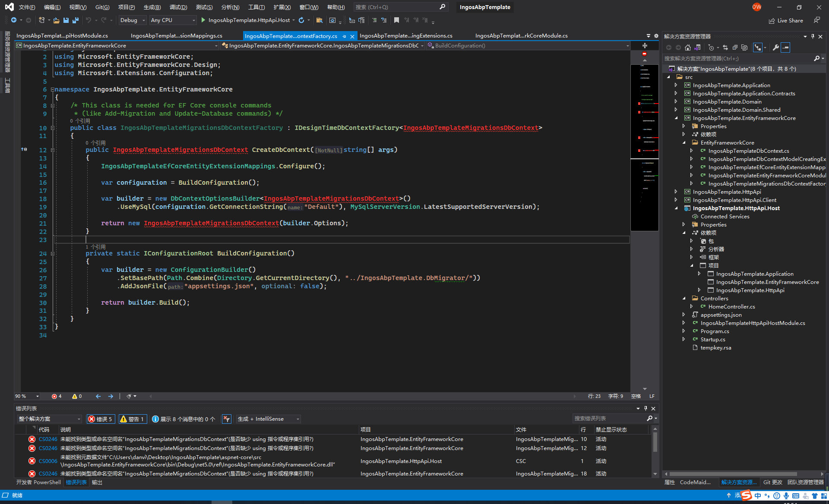Click the bookmark icon in the toolbar
The height and width of the screenshot is (504, 829).
396,20
